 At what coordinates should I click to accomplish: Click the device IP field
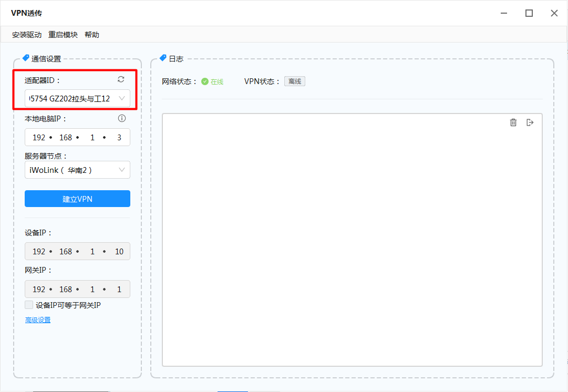pyautogui.click(x=77, y=252)
